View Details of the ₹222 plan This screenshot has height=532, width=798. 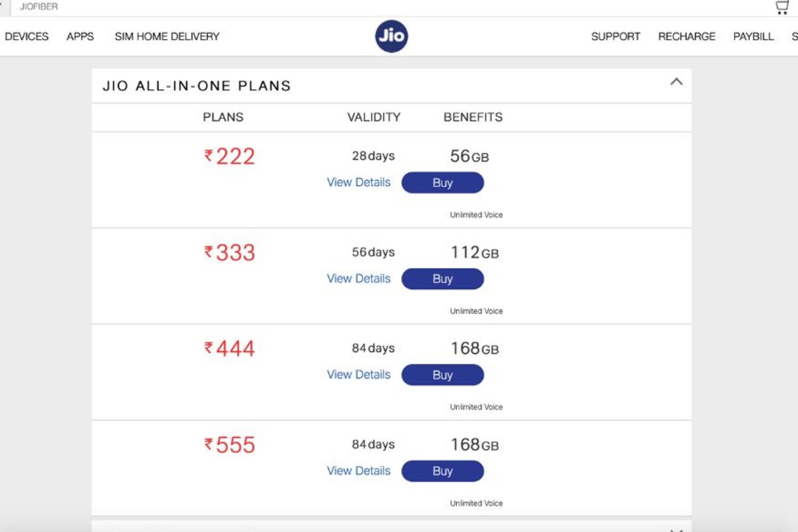pos(358,182)
